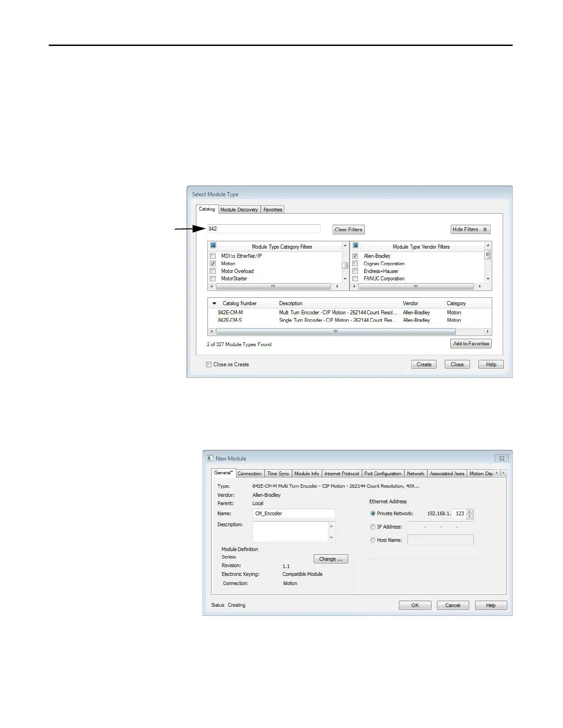This screenshot has width=563, height=728.
Task: Select the 842E-CM-S module row
Action: (350, 320)
